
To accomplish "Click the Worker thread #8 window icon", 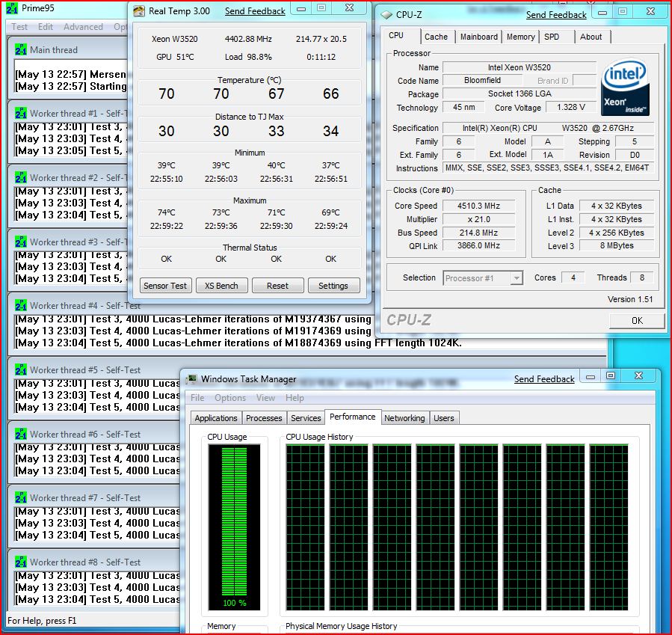I will click(21, 562).
